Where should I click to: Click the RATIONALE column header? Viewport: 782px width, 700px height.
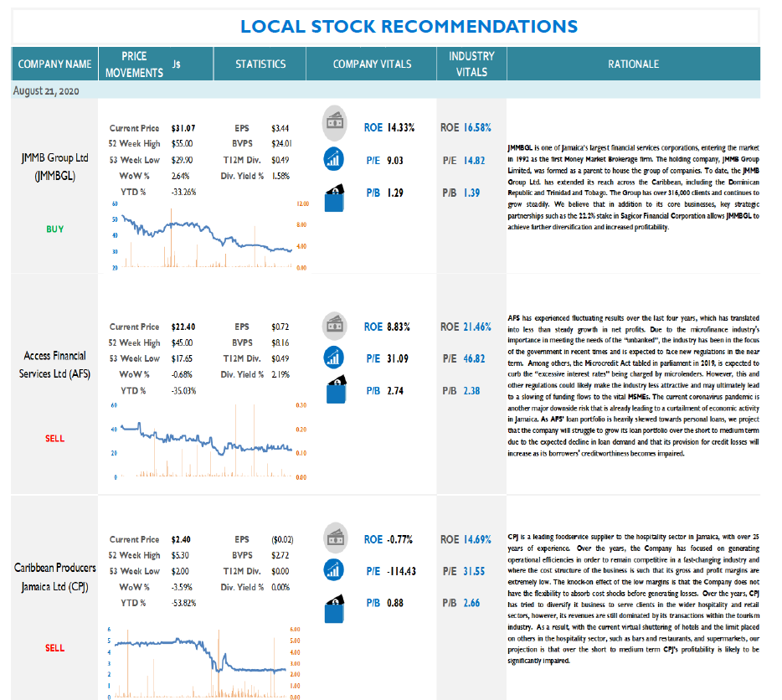[x=633, y=64]
